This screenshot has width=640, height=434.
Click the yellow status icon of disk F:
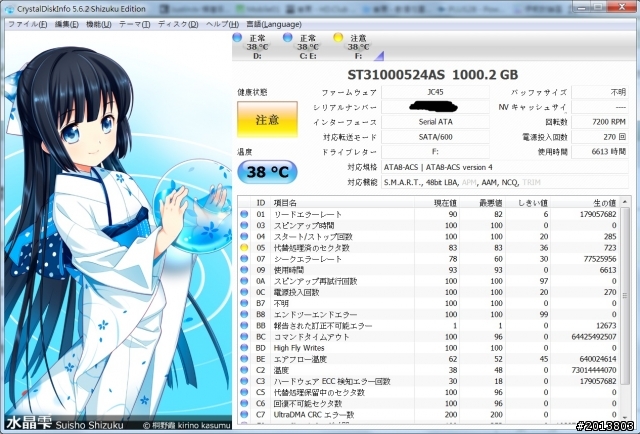(338, 38)
